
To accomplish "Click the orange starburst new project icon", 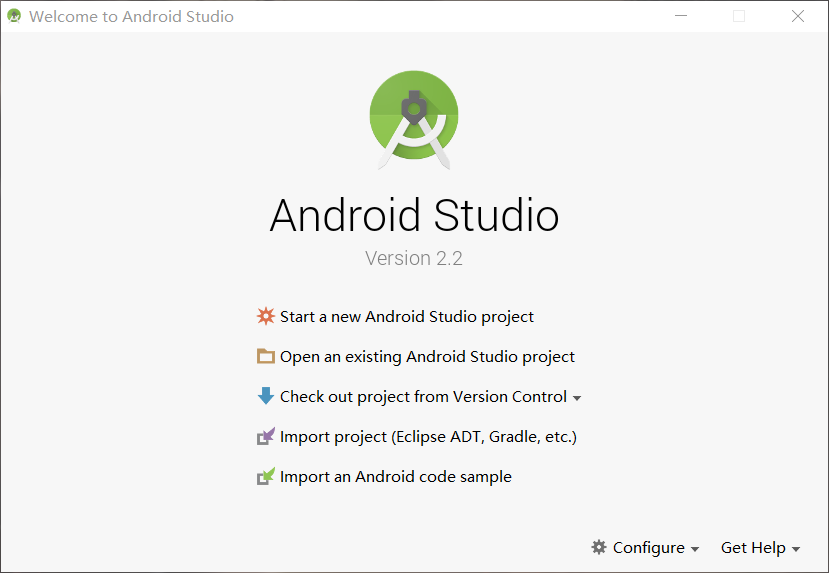I will [x=265, y=316].
